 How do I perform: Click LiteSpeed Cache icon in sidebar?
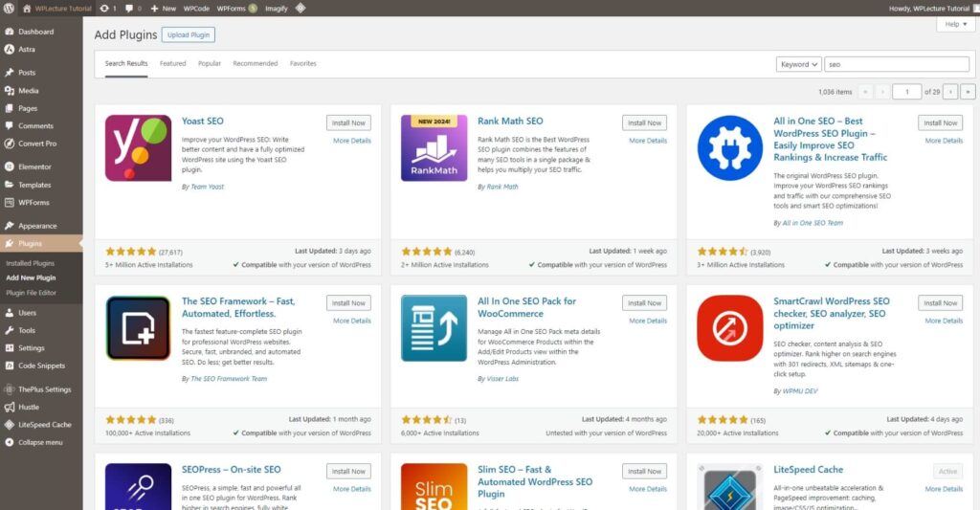pyautogui.click(x=10, y=425)
